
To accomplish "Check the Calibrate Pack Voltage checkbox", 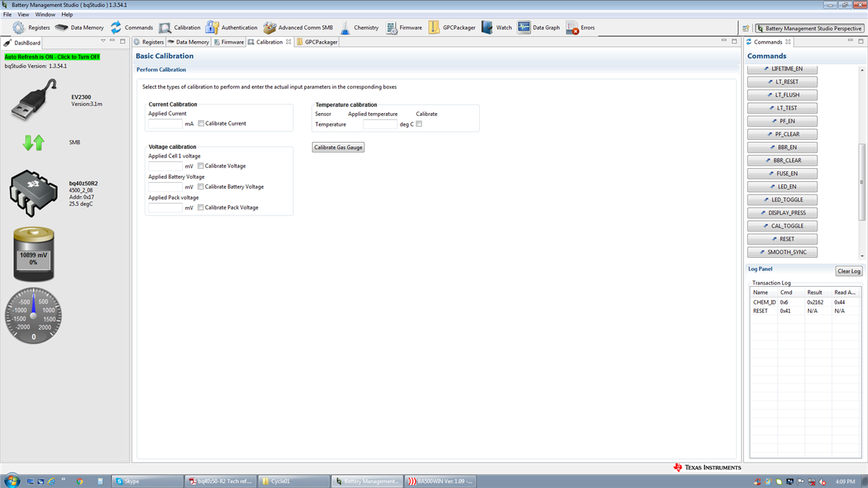I will coord(201,208).
